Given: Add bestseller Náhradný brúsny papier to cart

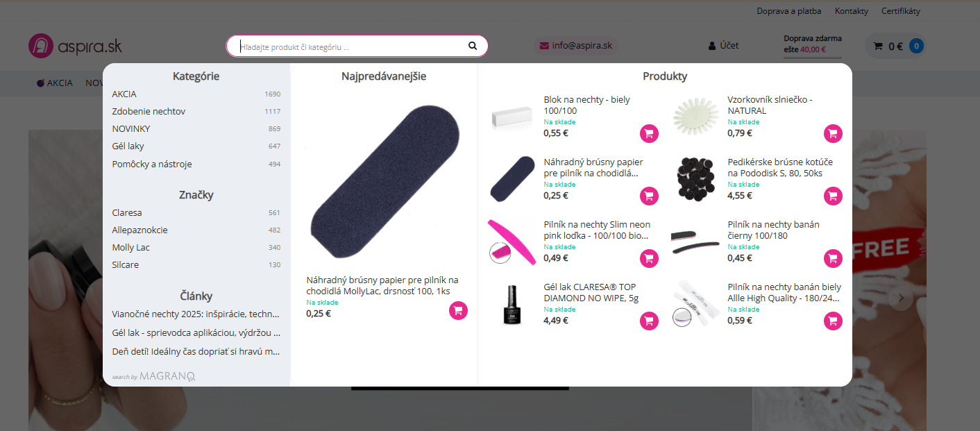Looking at the screenshot, I should pyautogui.click(x=458, y=310).
